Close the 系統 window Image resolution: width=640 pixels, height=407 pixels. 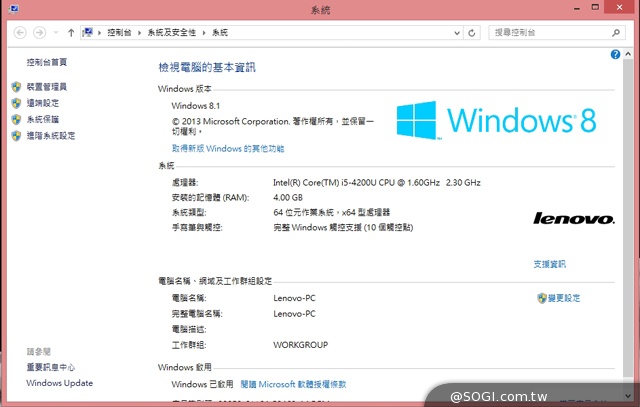tap(620, 7)
